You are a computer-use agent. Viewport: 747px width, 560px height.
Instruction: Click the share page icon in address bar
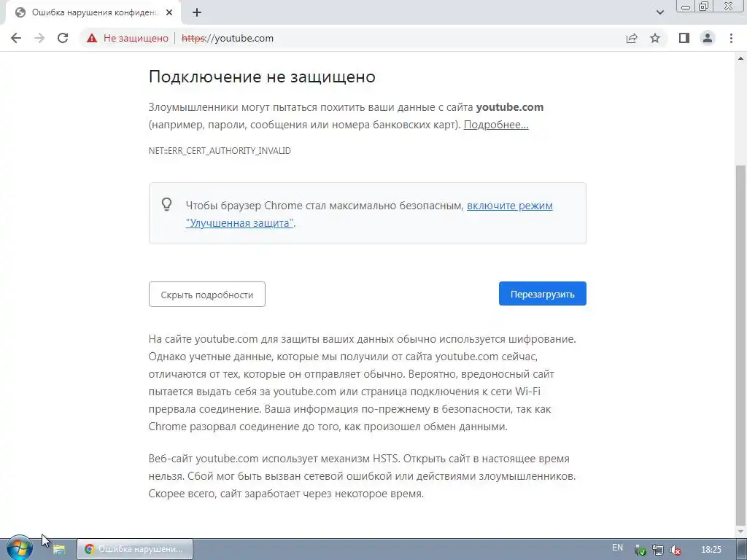(x=632, y=38)
